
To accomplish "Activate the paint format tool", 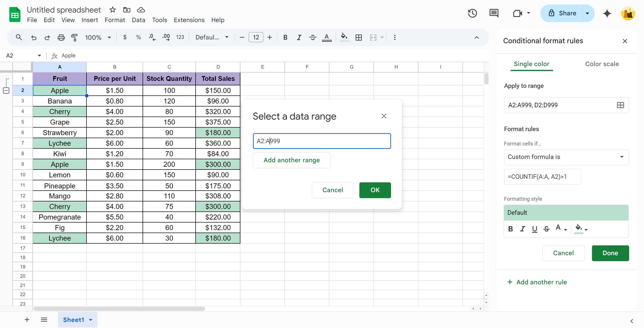I will click(74, 37).
